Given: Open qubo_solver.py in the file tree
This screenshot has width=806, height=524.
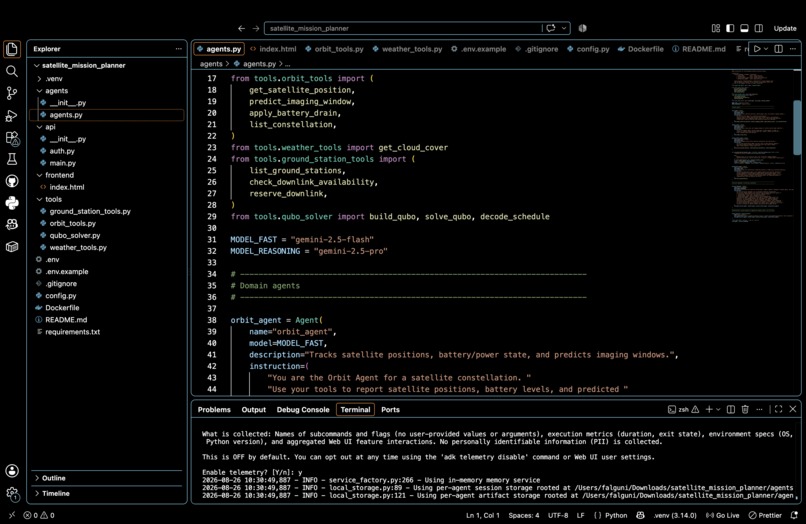Looking at the screenshot, I should [75, 235].
